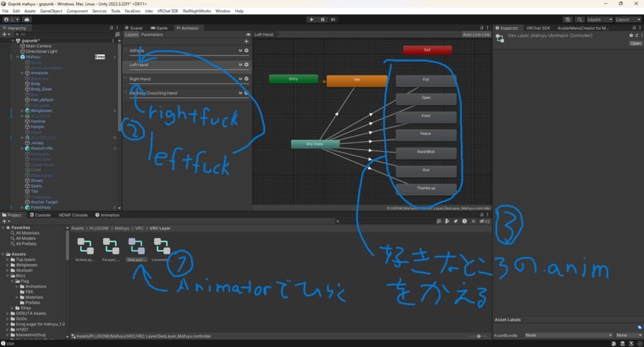This screenshot has height=347, width=644.
Task: Lock the Hierarchy panel with lock icon
Action: point(111,28)
